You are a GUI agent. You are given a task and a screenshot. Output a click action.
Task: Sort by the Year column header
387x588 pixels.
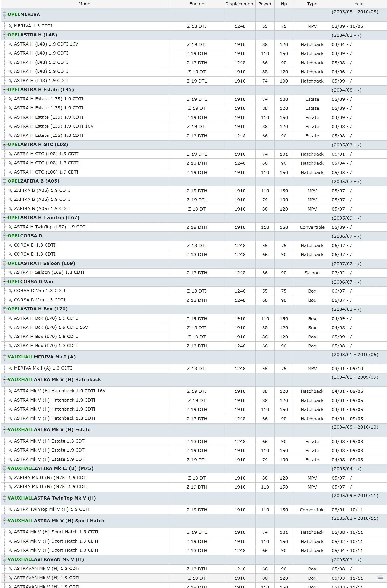tap(359, 4)
